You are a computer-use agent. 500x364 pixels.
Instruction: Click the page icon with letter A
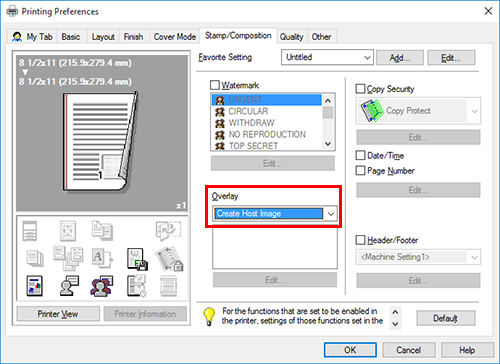point(102,258)
